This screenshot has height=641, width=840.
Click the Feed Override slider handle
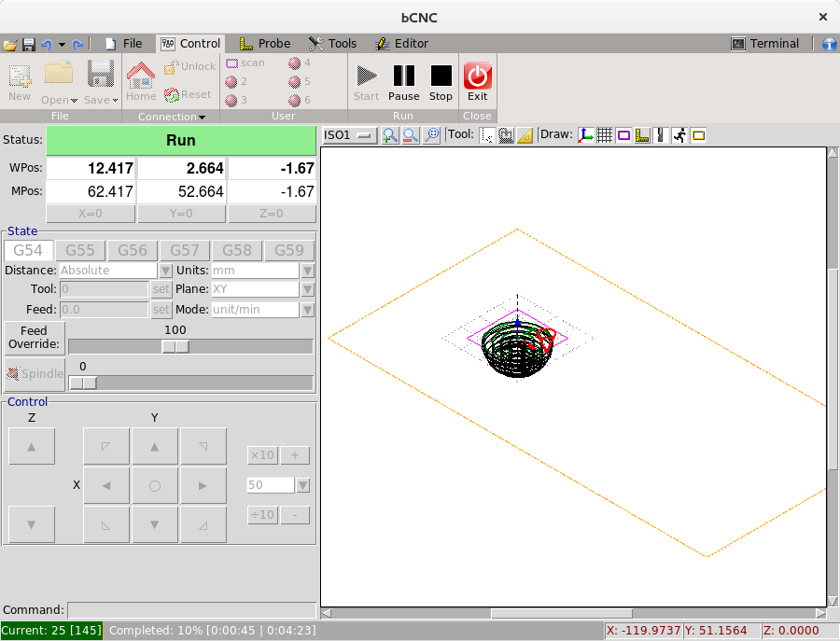coord(175,347)
